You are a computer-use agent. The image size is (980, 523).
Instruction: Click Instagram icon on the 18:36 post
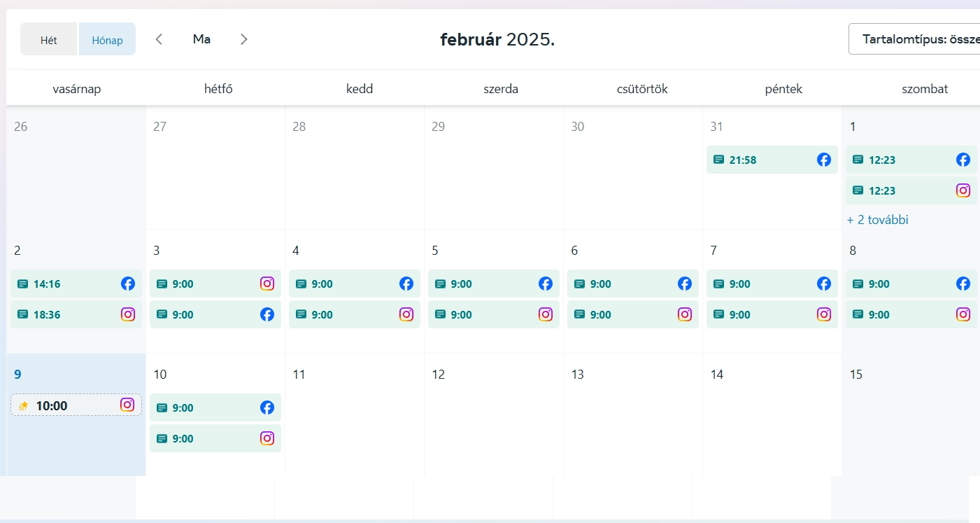tap(128, 314)
